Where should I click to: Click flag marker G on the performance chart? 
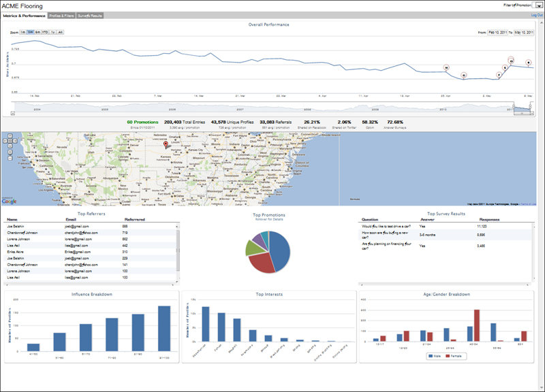(464, 75)
